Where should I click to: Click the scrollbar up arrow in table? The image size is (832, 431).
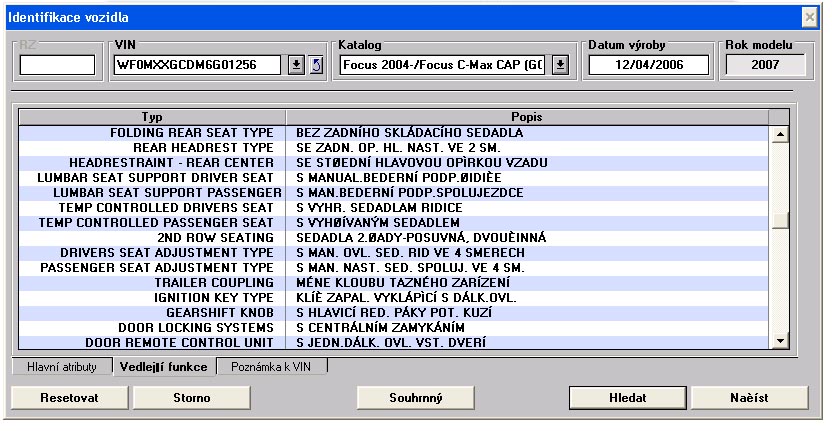click(x=781, y=132)
